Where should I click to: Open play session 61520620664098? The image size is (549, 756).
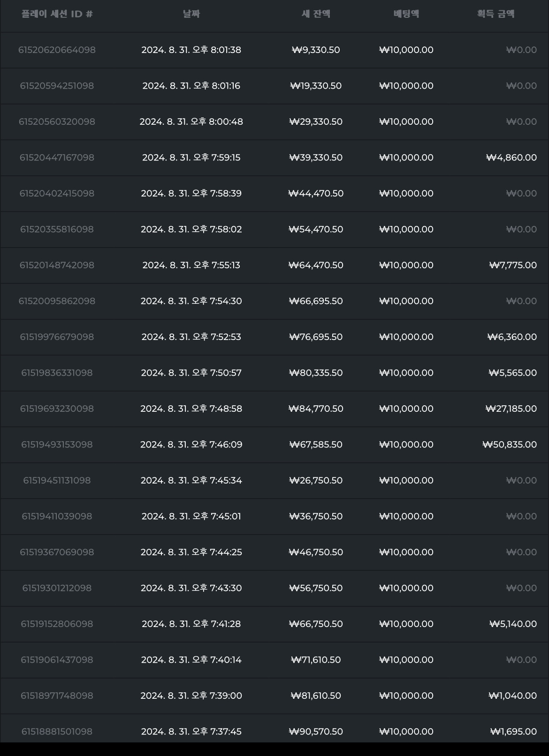tap(57, 50)
